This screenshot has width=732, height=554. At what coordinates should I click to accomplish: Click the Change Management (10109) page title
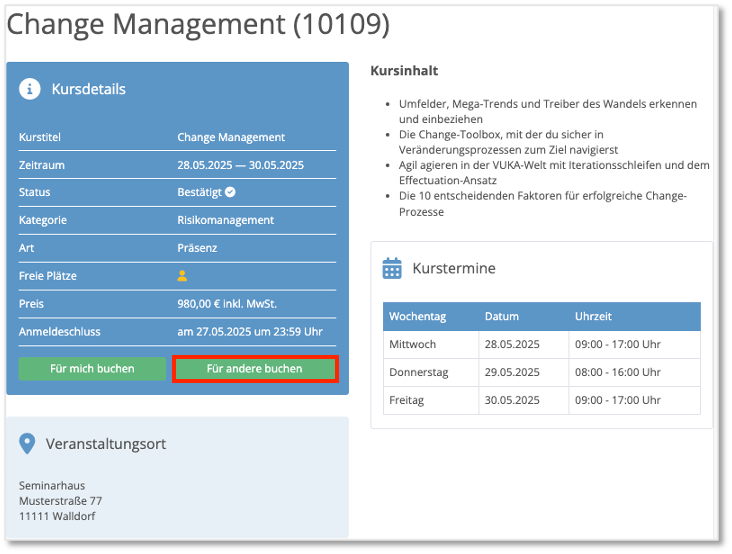(198, 24)
